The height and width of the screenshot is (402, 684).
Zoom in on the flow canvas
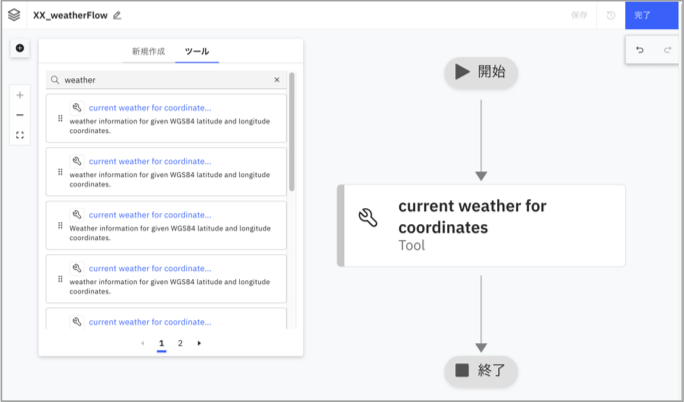(20, 95)
